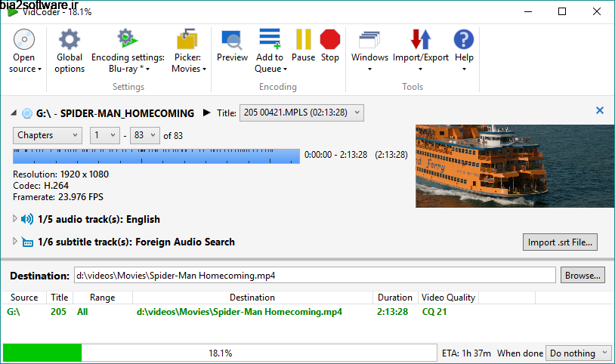Collapse the G:\ SPIDER-MAN_HOMECOMING source panel
The width and height of the screenshot is (615, 364).
(x=14, y=113)
